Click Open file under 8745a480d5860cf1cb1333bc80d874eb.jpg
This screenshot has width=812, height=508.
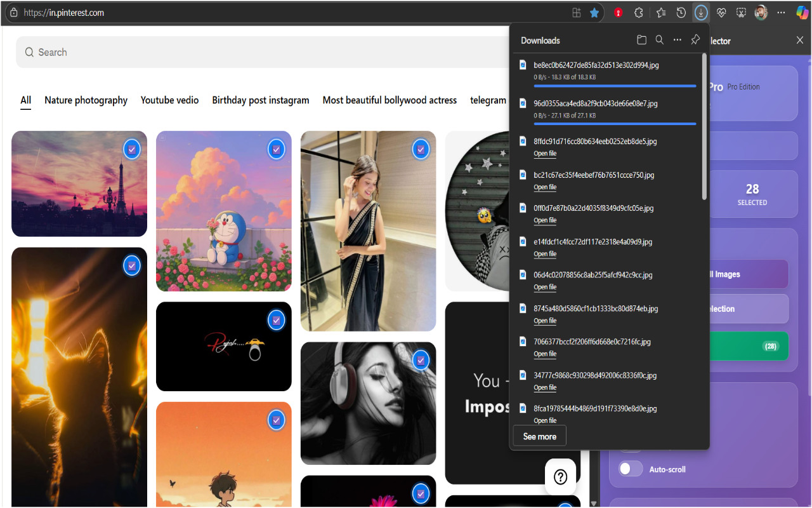coord(545,321)
